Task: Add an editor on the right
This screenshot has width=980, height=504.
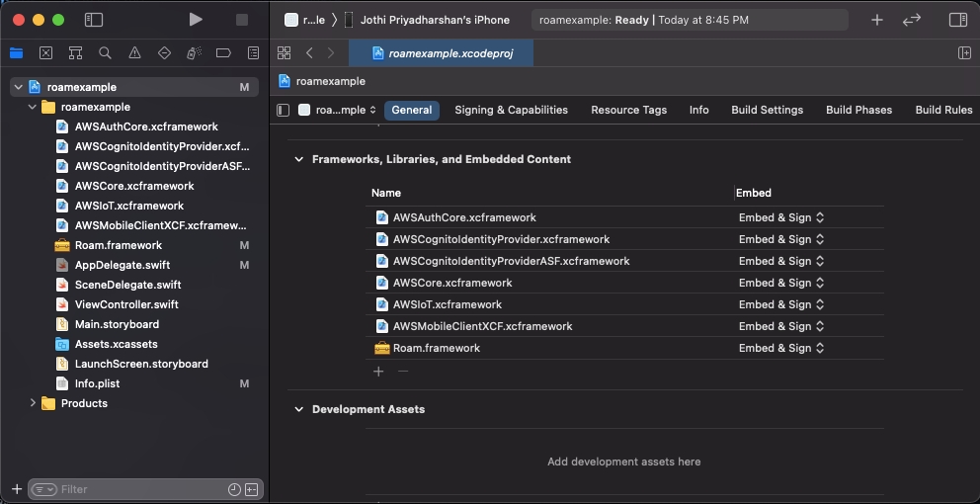Action: [x=964, y=53]
